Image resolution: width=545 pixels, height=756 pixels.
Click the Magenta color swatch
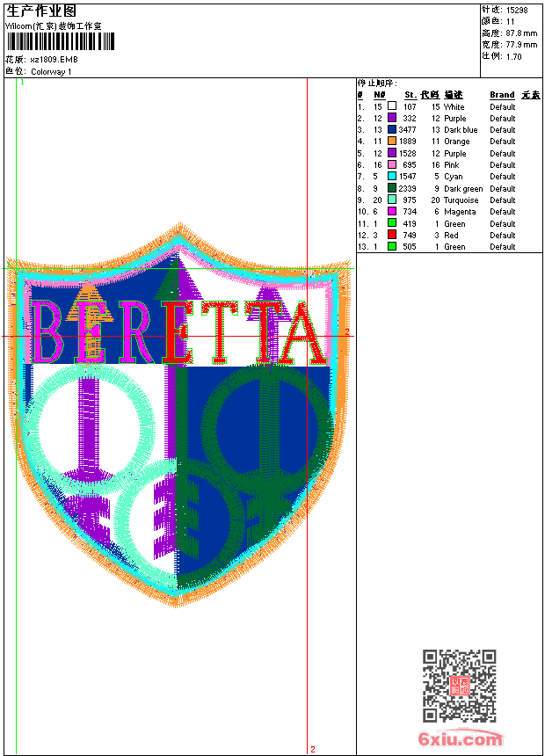[x=392, y=211]
